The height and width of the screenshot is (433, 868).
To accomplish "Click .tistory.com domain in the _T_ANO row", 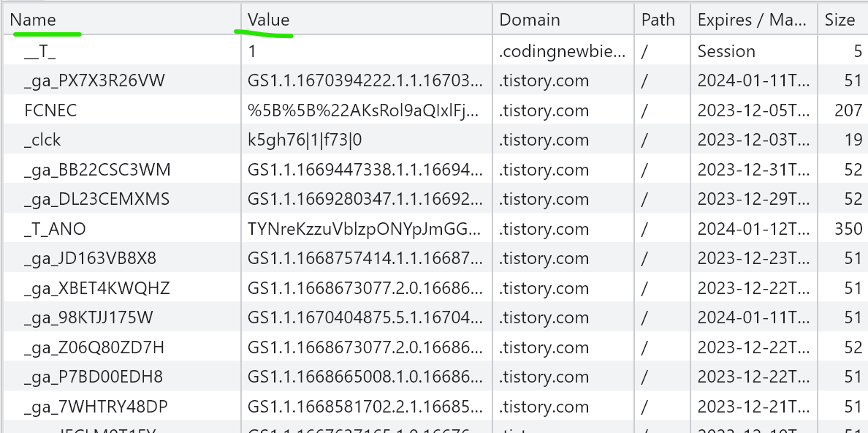I will [544, 229].
